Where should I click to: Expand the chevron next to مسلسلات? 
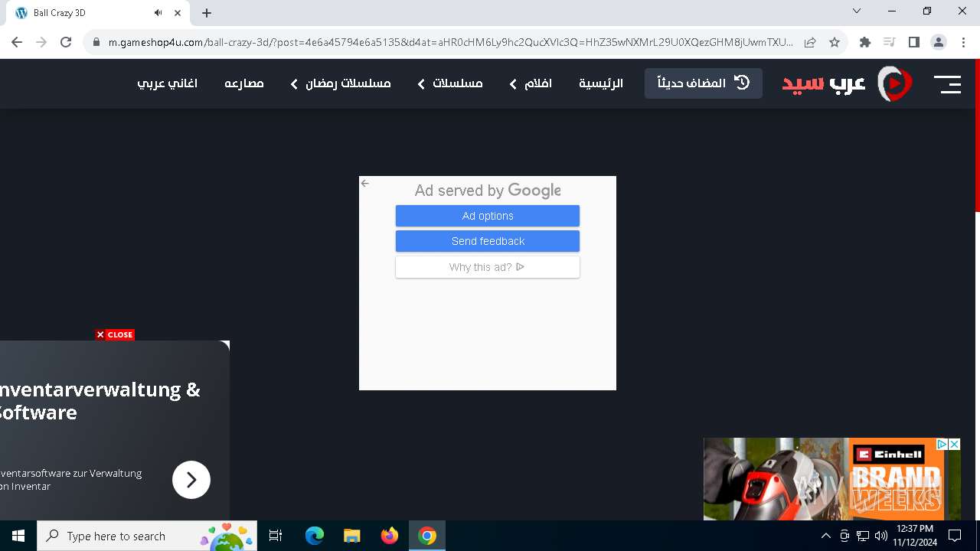421,84
